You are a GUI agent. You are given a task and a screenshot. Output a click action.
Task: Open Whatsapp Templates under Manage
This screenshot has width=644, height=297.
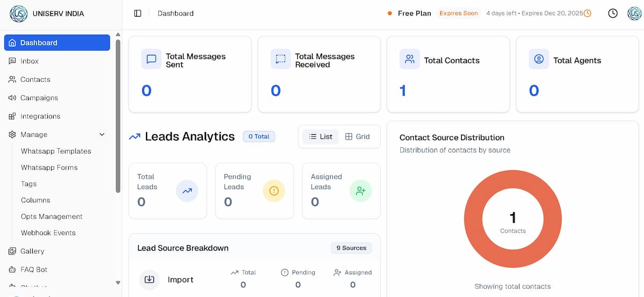[x=56, y=151]
